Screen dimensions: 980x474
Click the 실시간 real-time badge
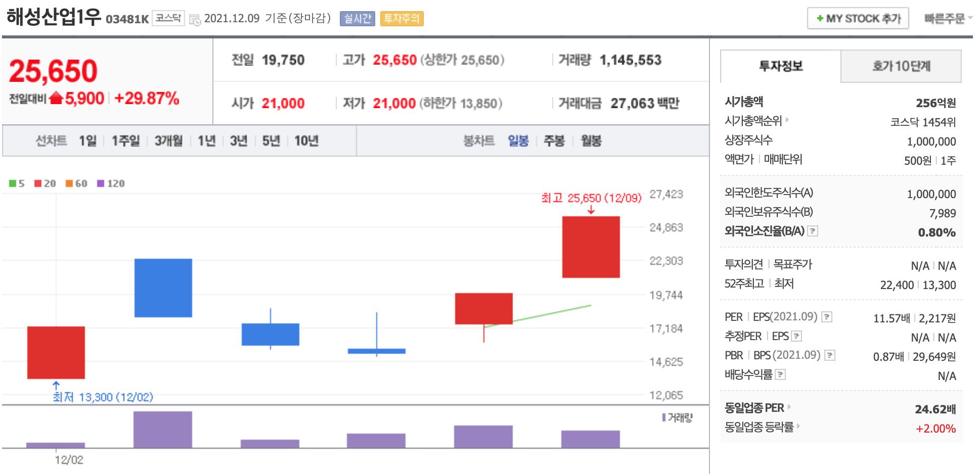click(x=358, y=19)
